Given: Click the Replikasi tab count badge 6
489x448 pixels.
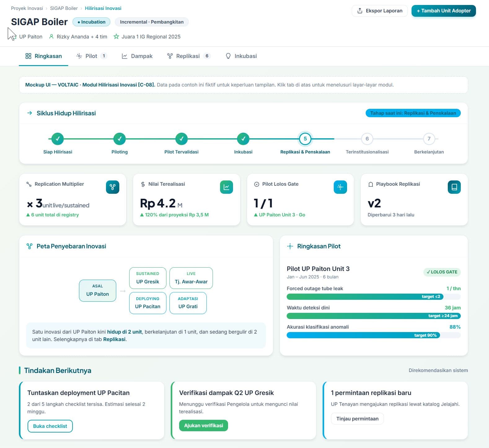Looking at the screenshot, I should click(x=207, y=56).
